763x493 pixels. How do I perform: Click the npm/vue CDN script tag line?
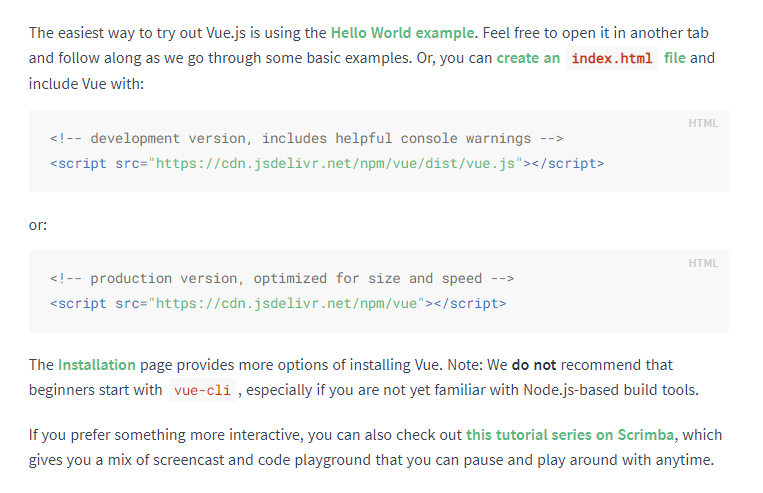pyautogui.click(x=278, y=304)
